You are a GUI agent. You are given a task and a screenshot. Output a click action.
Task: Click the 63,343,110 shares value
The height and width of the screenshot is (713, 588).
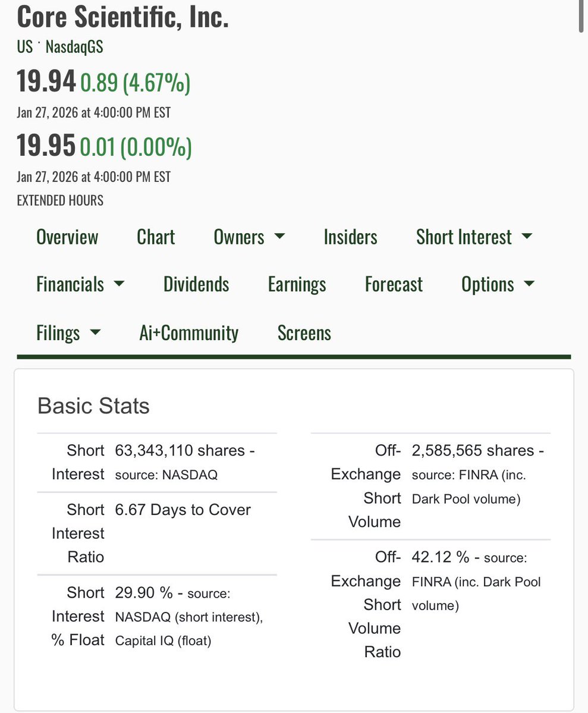point(180,450)
